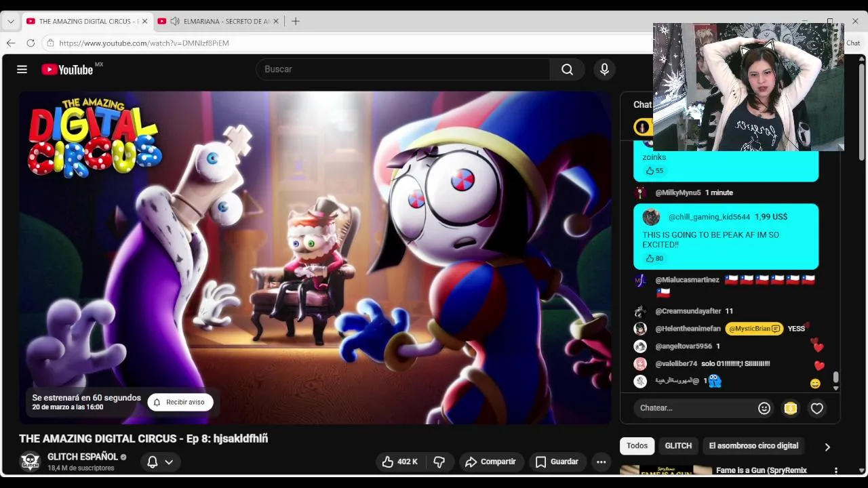868x488 pixels.
Task: Open the browser tab list dropdown
Action: [x=10, y=21]
